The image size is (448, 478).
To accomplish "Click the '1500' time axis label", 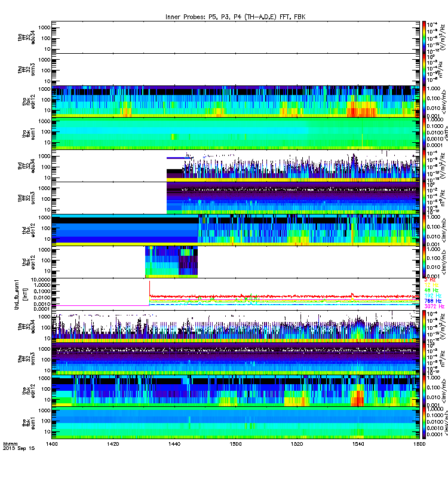I will coord(235,443).
